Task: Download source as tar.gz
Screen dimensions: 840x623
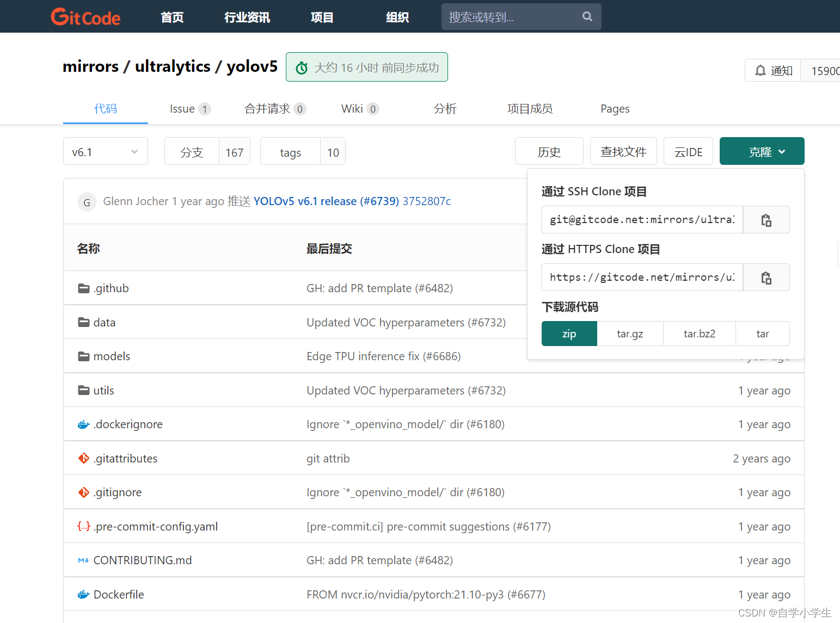Action: pos(630,334)
